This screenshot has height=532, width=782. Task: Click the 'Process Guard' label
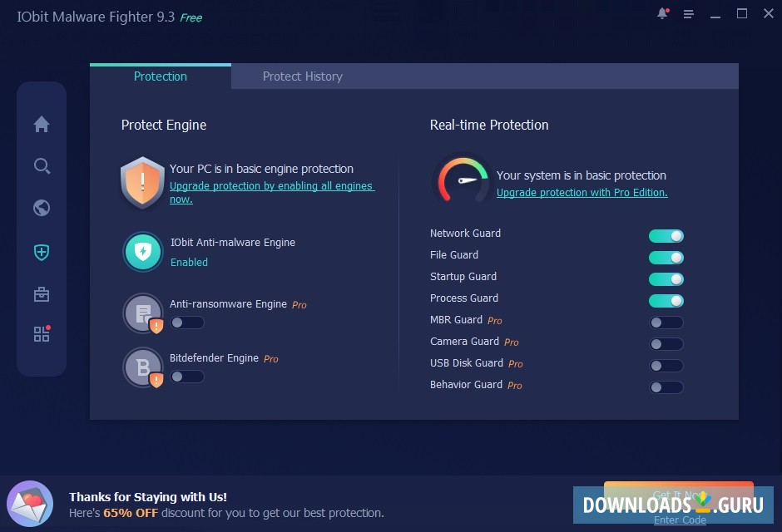point(464,298)
